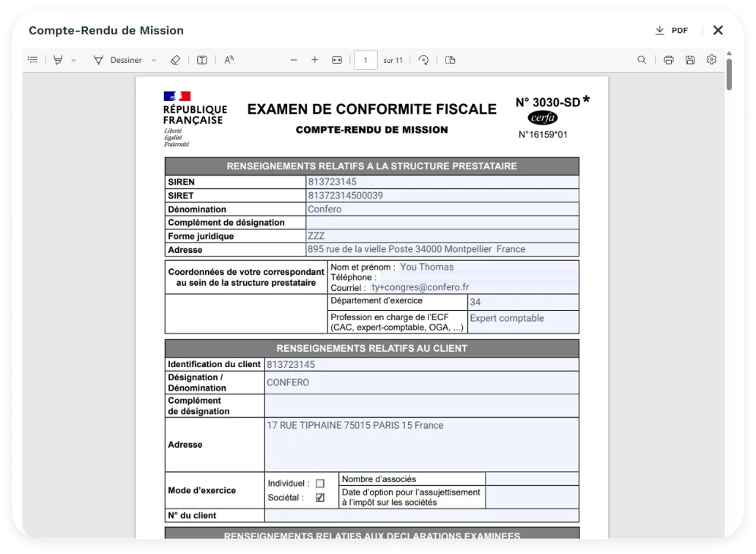The width and height of the screenshot is (756, 554).
Task: Switch page view layout icon
Action: 451,60
